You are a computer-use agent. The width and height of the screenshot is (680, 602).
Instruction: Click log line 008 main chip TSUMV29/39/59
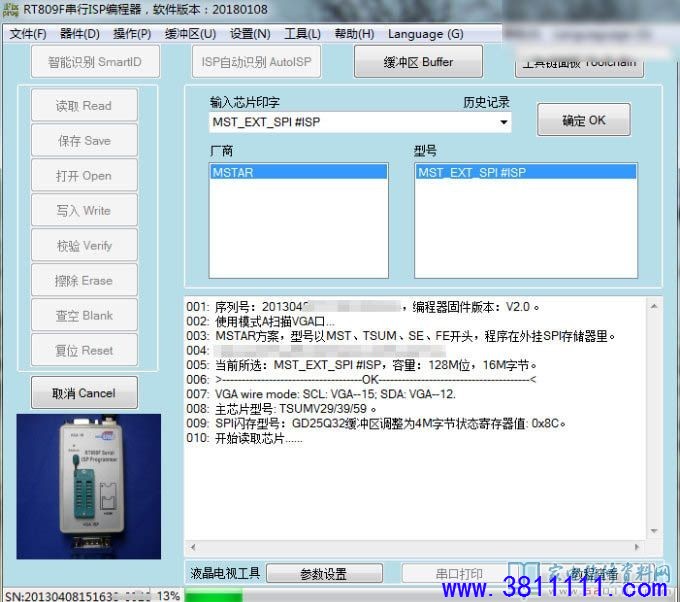tap(282, 409)
